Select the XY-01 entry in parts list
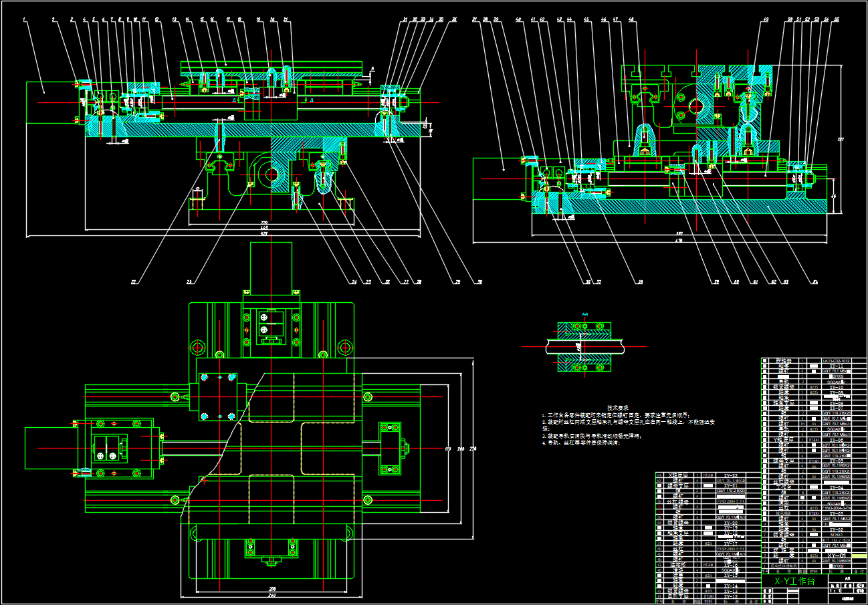Image resolution: width=868 pixels, height=605 pixels. pos(838,556)
